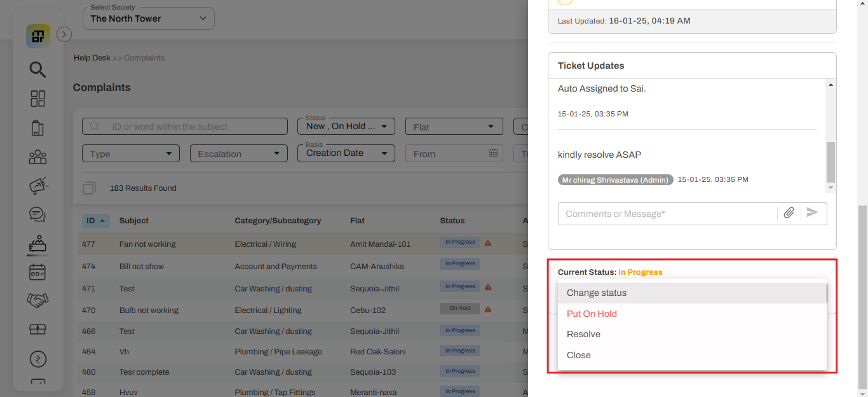Expand the Status filter dropdown
Image resolution: width=868 pixels, height=397 pixels.
click(346, 126)
